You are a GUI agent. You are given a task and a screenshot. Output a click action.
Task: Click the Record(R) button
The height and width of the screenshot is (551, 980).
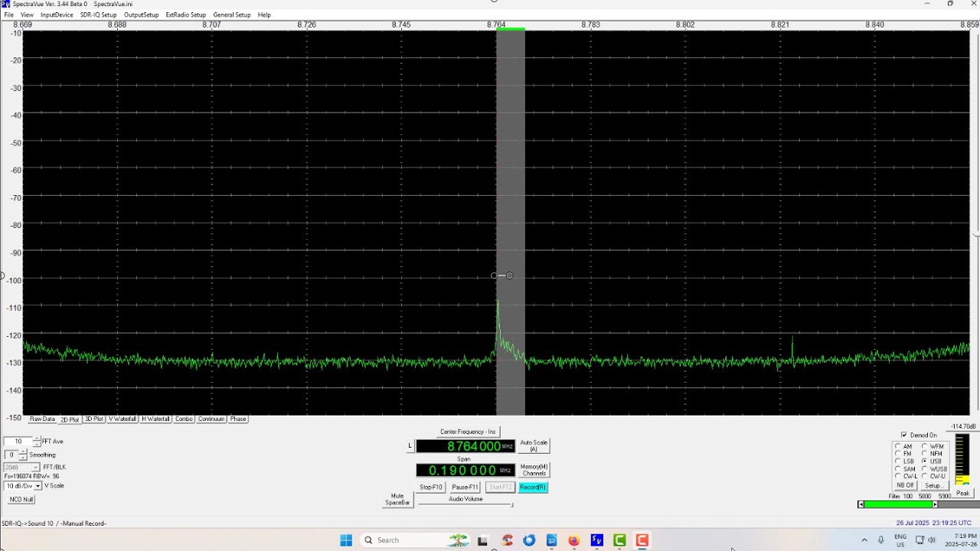point(533,487)
